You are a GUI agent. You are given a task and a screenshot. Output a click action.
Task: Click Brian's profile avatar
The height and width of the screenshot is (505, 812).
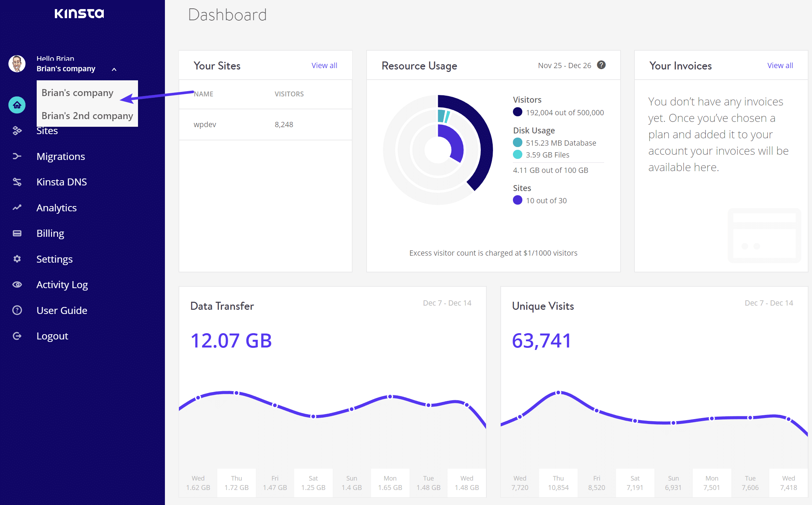click(17, 64)
